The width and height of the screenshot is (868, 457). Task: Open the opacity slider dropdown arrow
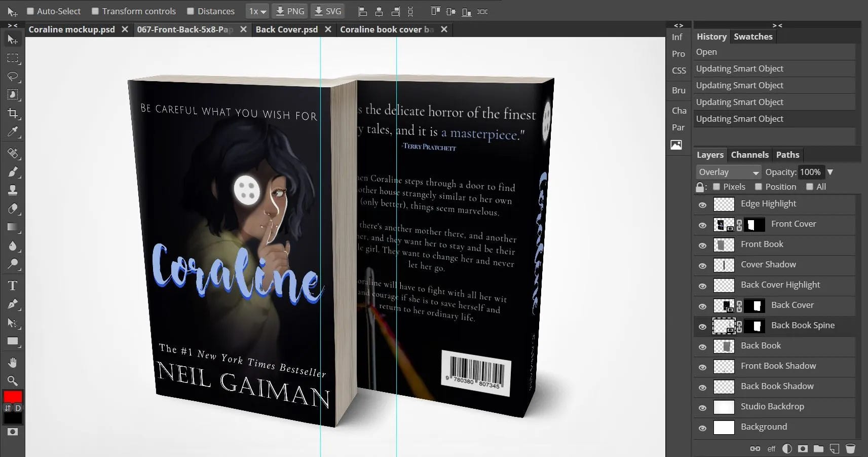pyautogui.click(x=830, y=172)
